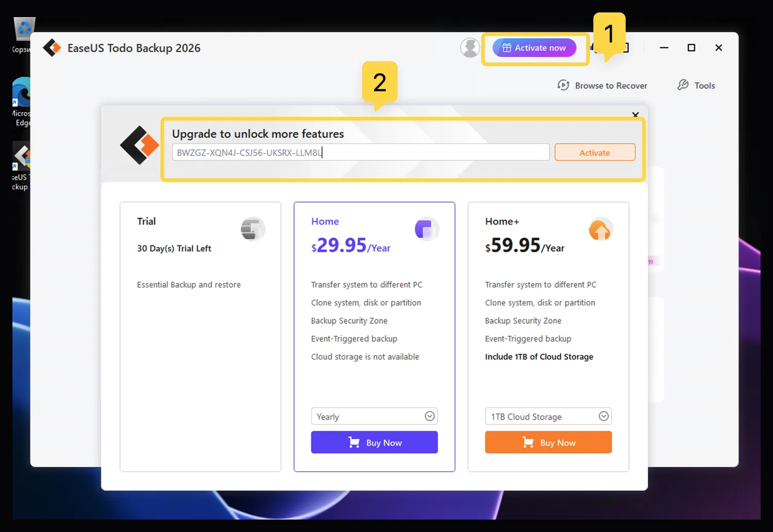Click Buy Now for the Home+ plan
The width and height of the screenshot is (773, 532).
click(x=548, y=442)
